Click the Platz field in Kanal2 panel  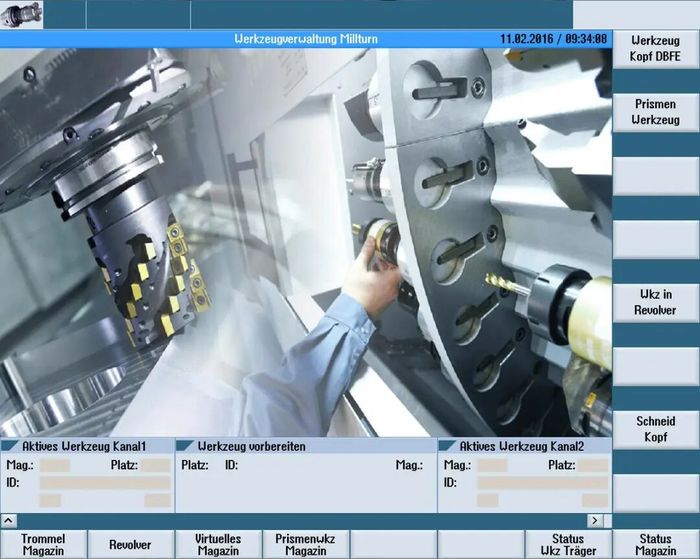click(593, 465)
